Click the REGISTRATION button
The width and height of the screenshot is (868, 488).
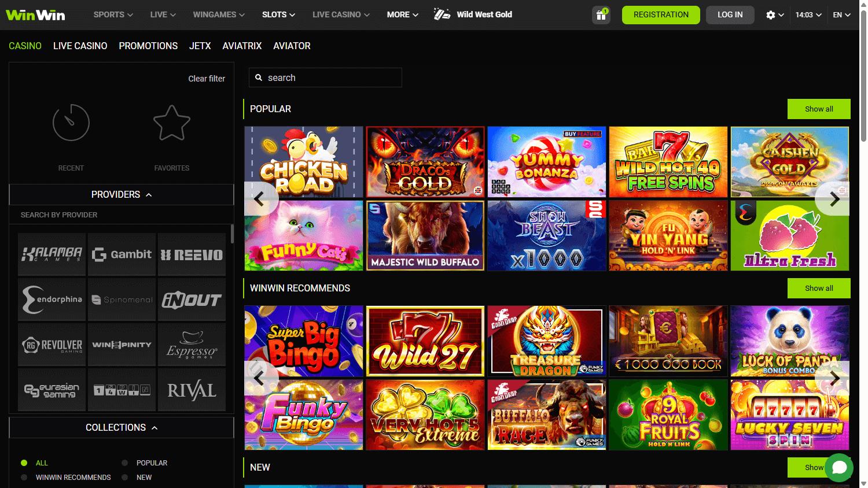click(x=661, y=15)
